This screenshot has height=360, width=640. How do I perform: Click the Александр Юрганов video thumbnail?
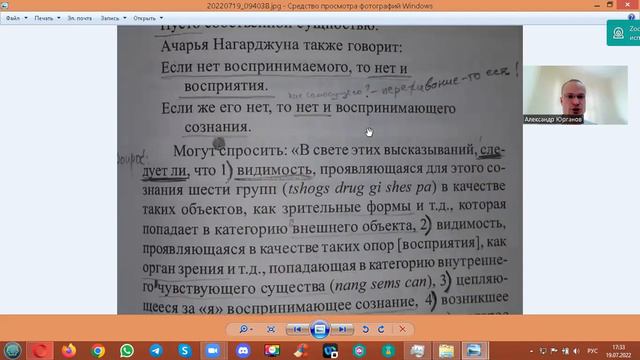coord(576,95)
